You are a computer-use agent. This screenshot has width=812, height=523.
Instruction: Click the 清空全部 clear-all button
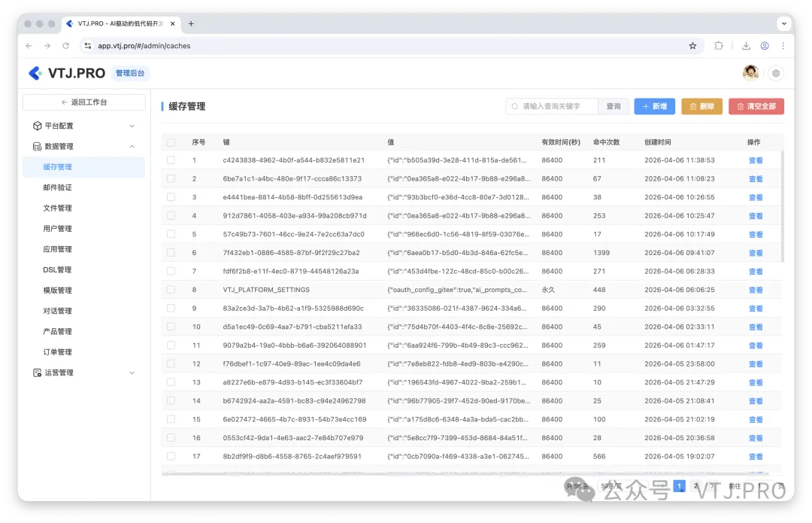tap(755, 106)
